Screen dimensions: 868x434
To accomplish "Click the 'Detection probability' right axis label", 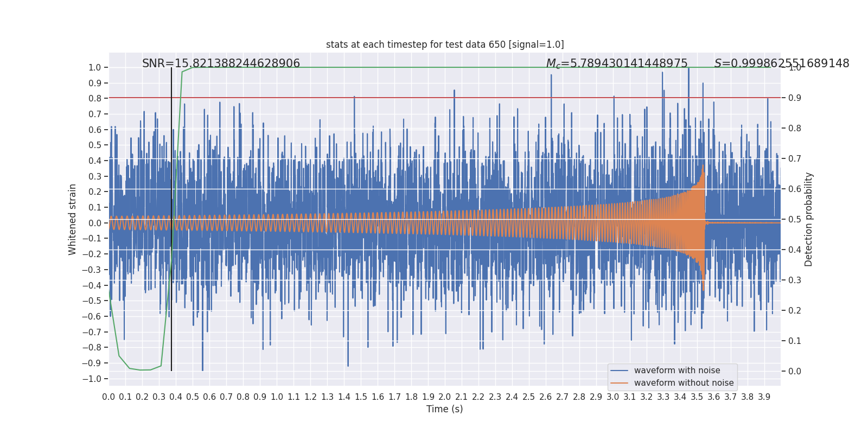I will 809,219.
